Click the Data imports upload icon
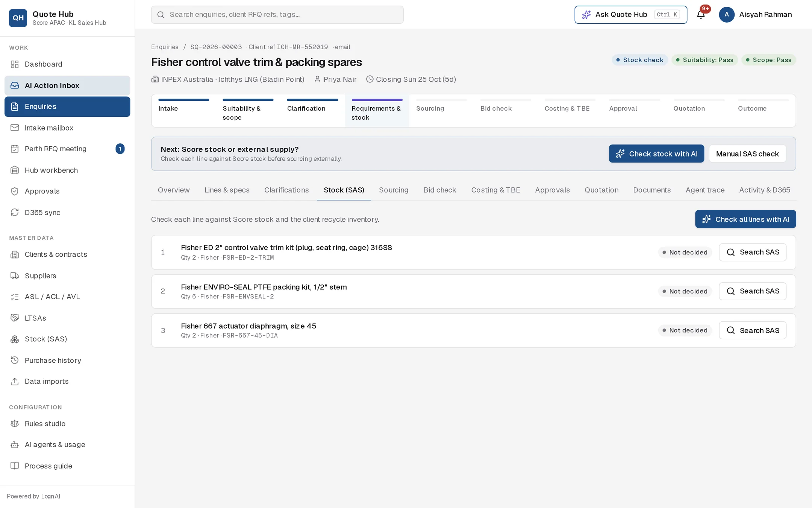Image resolution: width=812 pixels, height=508 pixels. click(15, 382)
